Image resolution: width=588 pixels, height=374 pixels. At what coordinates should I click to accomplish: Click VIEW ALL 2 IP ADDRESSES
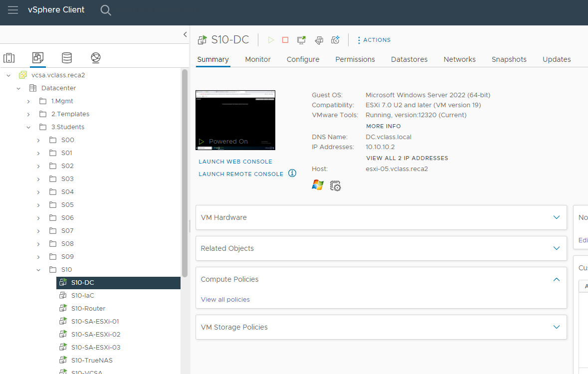407,158
